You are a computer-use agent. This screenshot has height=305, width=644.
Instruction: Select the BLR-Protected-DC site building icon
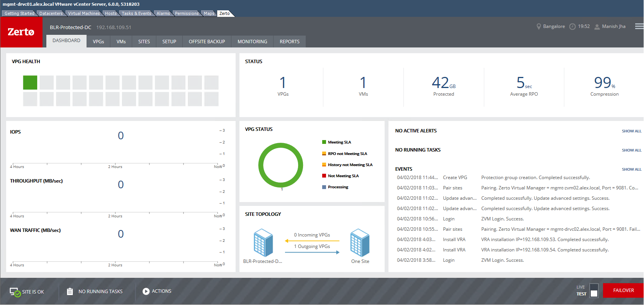[263, 243]
